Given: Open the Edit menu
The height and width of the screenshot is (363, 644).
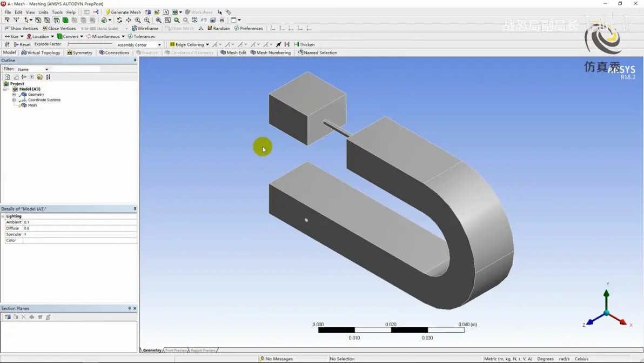Looking at the screenshot, I should [18, 12].
